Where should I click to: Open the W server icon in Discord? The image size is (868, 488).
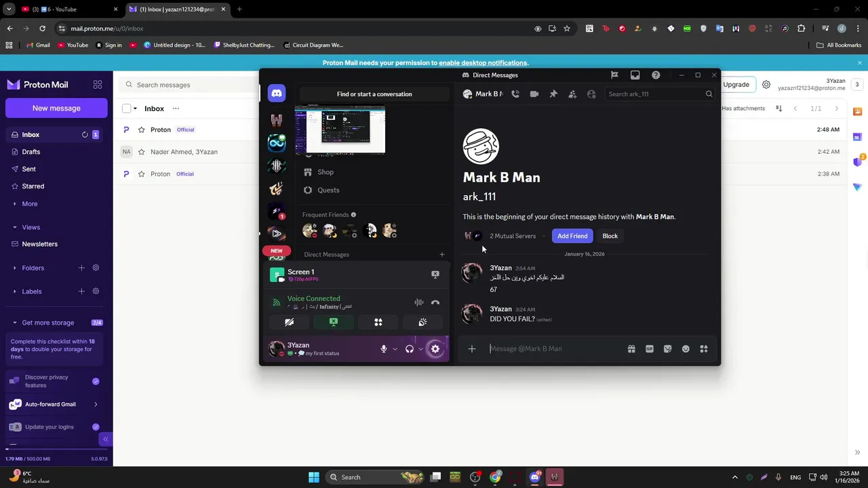pos(276,121)
